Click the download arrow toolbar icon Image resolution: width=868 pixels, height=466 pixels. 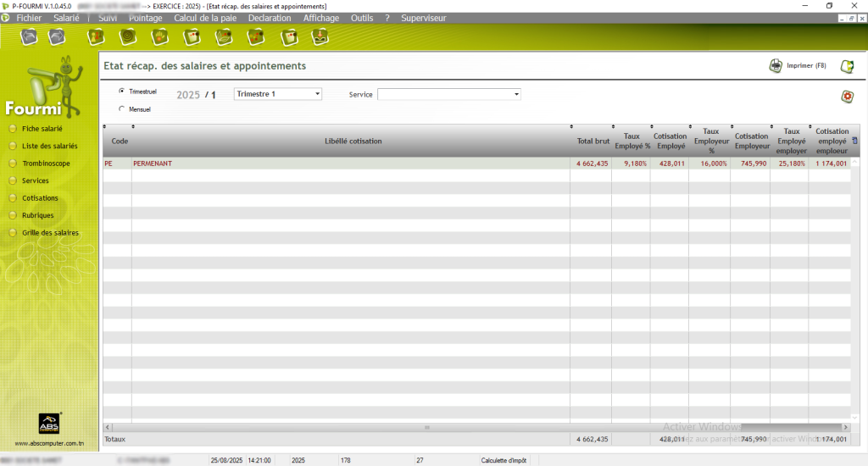coord(320,36)
